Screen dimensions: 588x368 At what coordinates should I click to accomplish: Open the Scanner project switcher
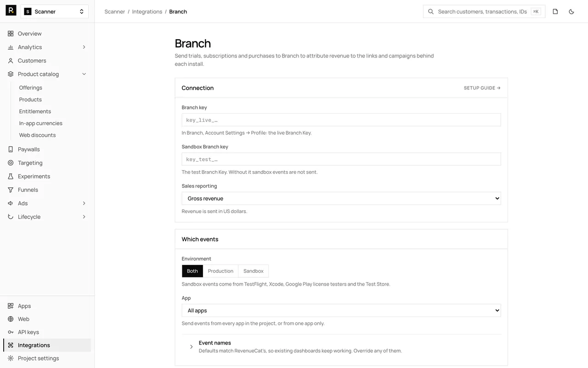click(55, 11)
